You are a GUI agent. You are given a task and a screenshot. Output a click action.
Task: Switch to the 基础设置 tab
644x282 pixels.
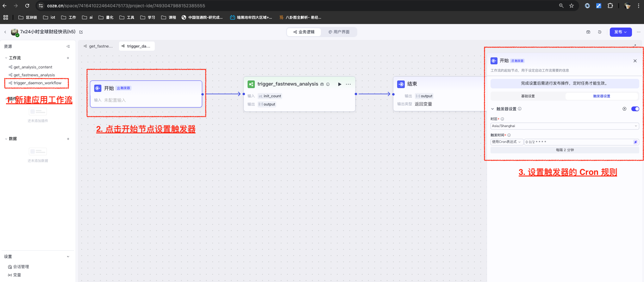coord(528,96)
